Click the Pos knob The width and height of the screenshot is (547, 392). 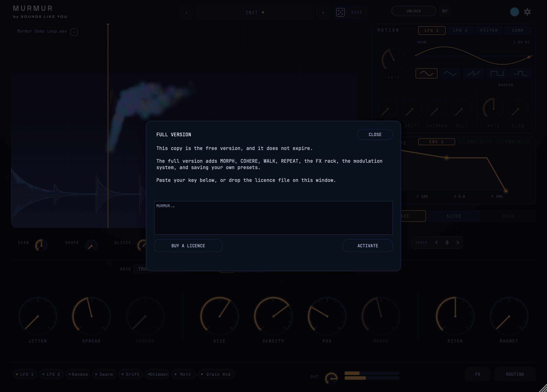327,316
